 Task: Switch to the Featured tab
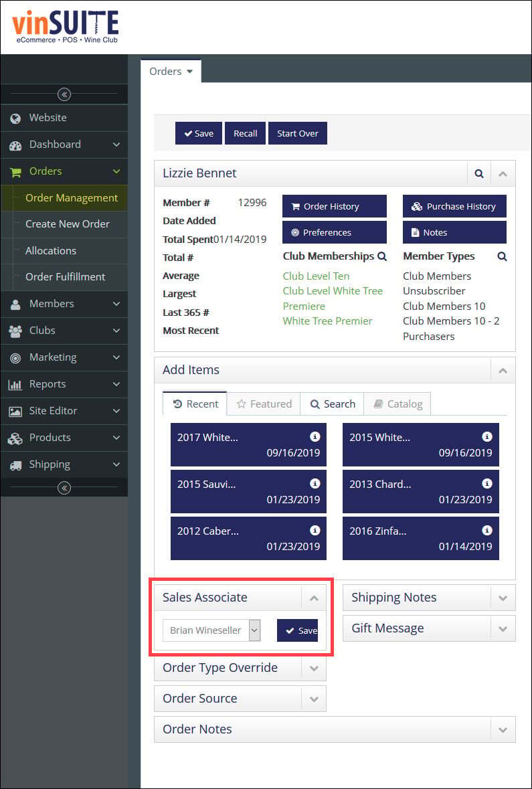pos(264,404)
